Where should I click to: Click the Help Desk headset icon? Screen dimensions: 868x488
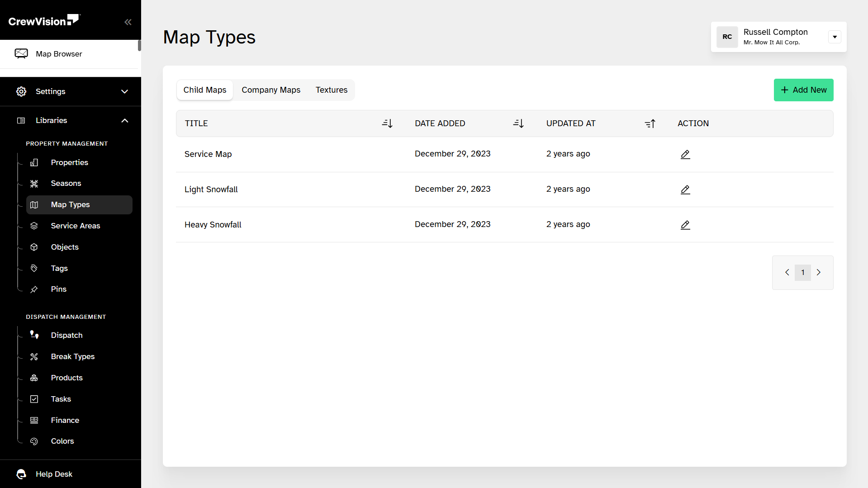click(21, 474)
